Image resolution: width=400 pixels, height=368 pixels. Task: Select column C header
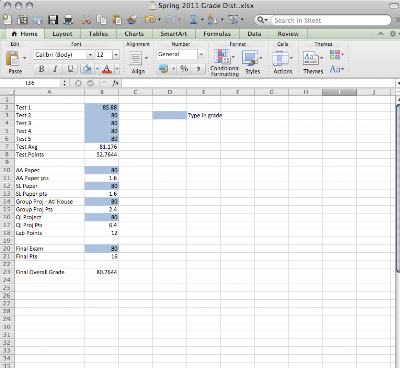pos(136,92)
